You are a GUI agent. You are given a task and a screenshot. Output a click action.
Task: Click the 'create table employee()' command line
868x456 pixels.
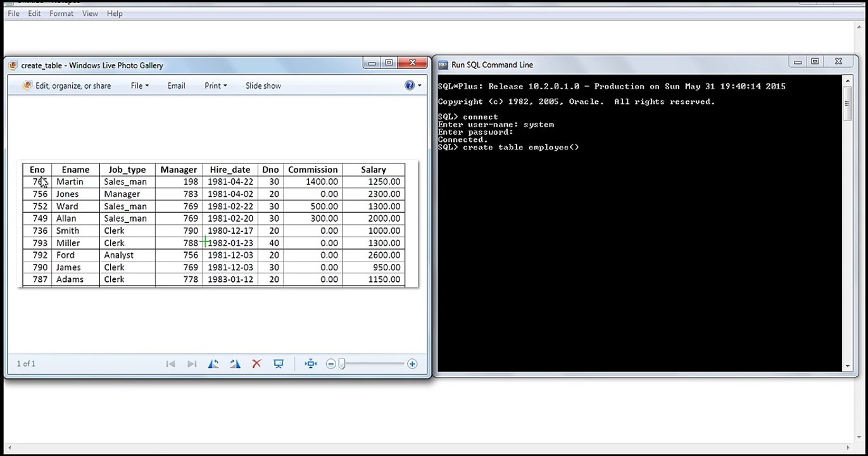click(508, 147)
